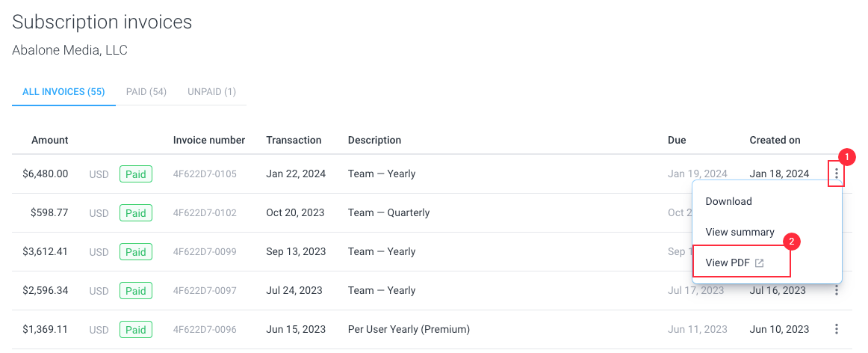The width and height of the screenshot is (868, 353).
Task: Click the Created on column header
Action: pos(775,140)
